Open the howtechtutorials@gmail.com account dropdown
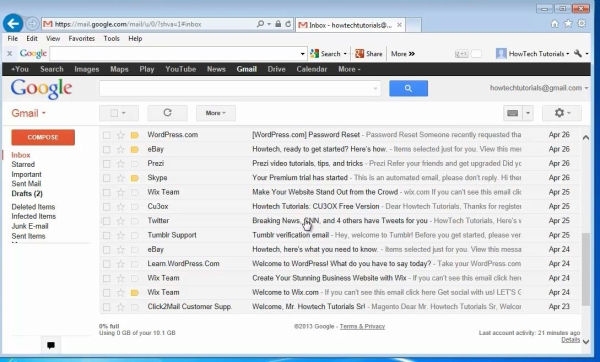Screen dimensions: 600x362 (539, 88)
